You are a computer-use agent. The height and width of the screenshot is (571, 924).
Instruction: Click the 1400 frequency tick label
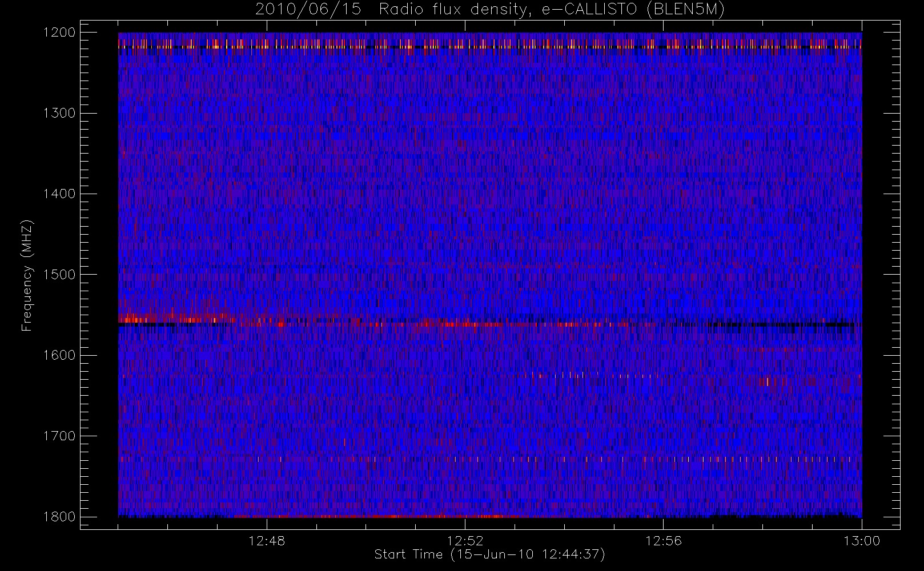[59, 194]
